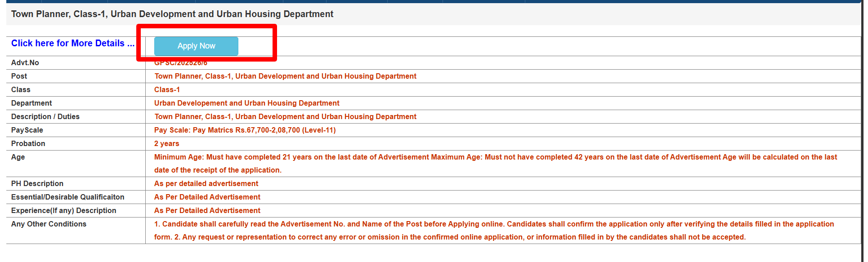Open the Click here for More Details link
This screenshot has width=868, height=262.
pos(72,43)
